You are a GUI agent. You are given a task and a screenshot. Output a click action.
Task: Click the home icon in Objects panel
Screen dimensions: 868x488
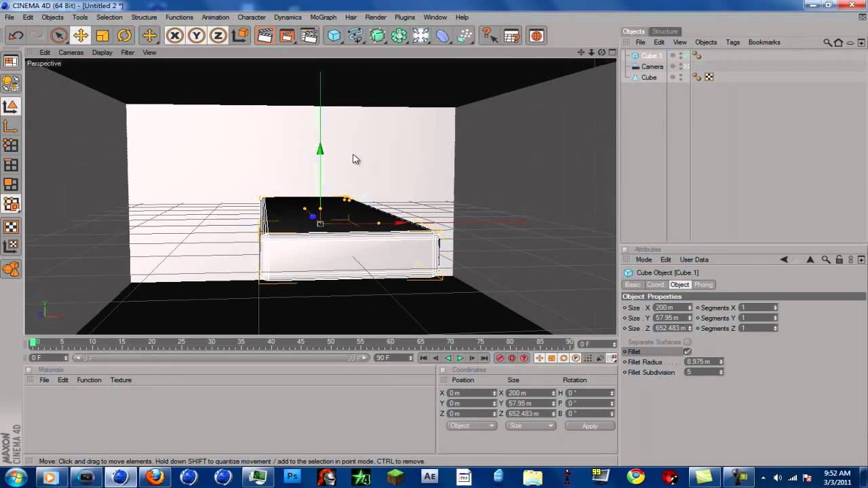point(839,43)
